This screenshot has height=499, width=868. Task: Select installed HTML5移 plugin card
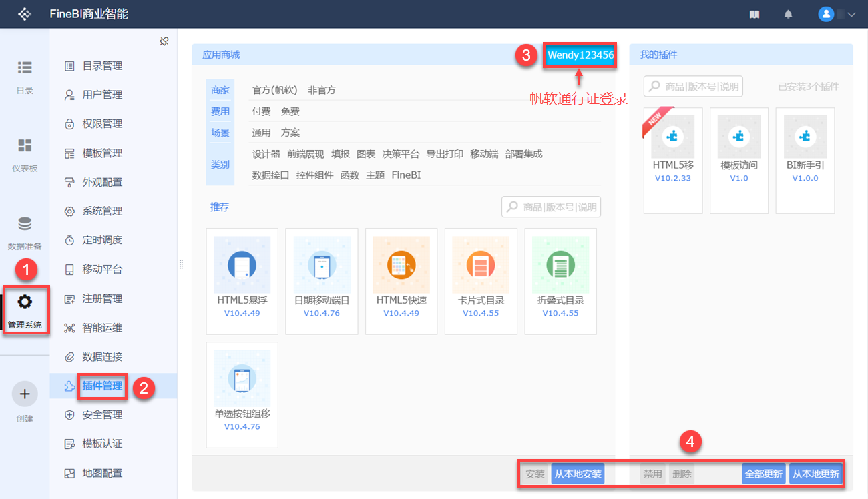click(673, 160)
